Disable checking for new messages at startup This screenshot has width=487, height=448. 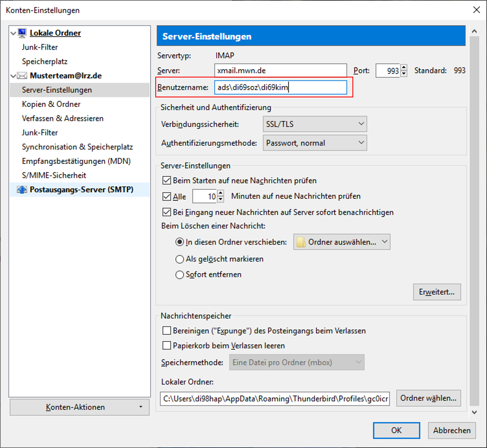pos(167,181)
